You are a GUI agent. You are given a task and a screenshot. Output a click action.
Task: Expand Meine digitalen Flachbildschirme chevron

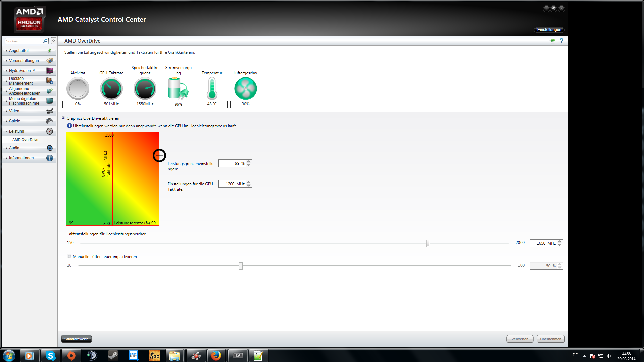tap(6, 101)
